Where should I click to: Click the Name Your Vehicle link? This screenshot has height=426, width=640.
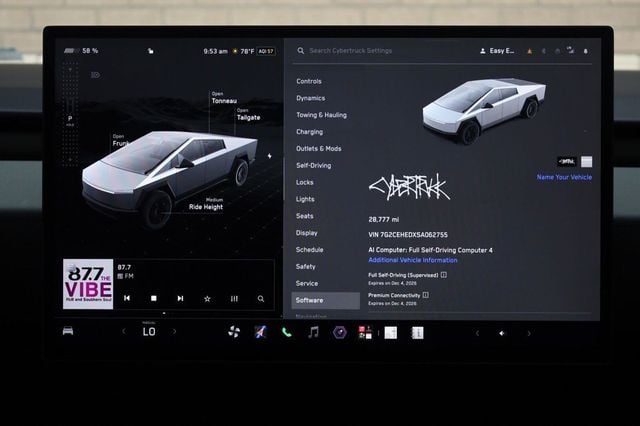pyautogui.click(x=564, y=177)
